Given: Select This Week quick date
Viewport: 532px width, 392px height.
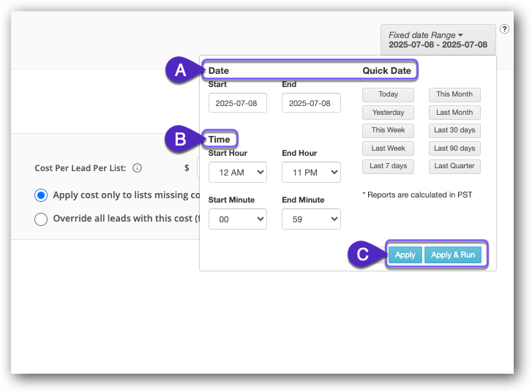Looking at the screenshot, I should [x=388, y=130].
